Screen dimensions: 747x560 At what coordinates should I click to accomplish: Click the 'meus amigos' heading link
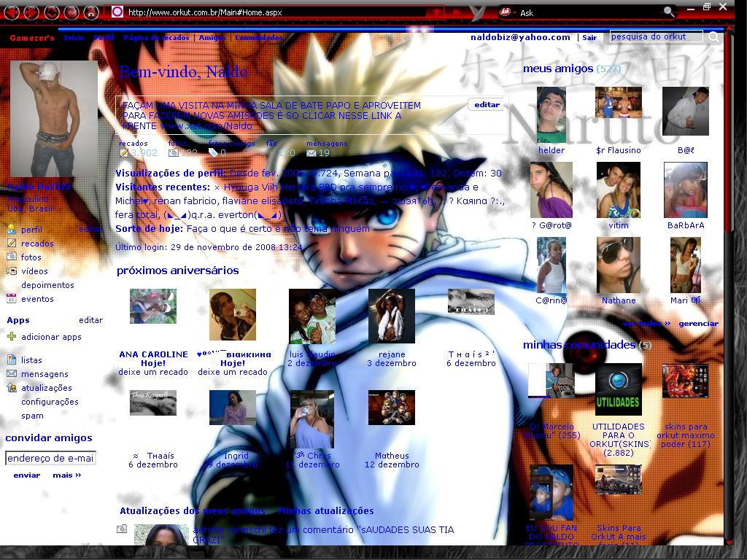pyautogui.click(x=558, y=69)
